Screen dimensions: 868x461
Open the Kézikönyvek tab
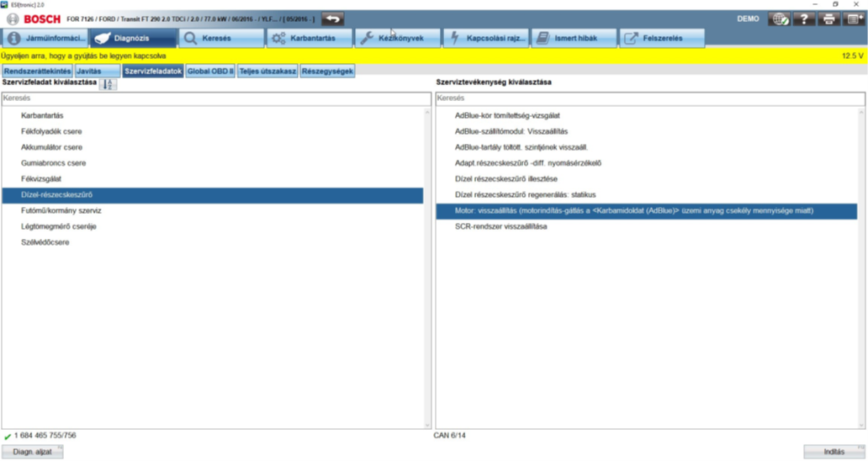[x=397, y=38]
